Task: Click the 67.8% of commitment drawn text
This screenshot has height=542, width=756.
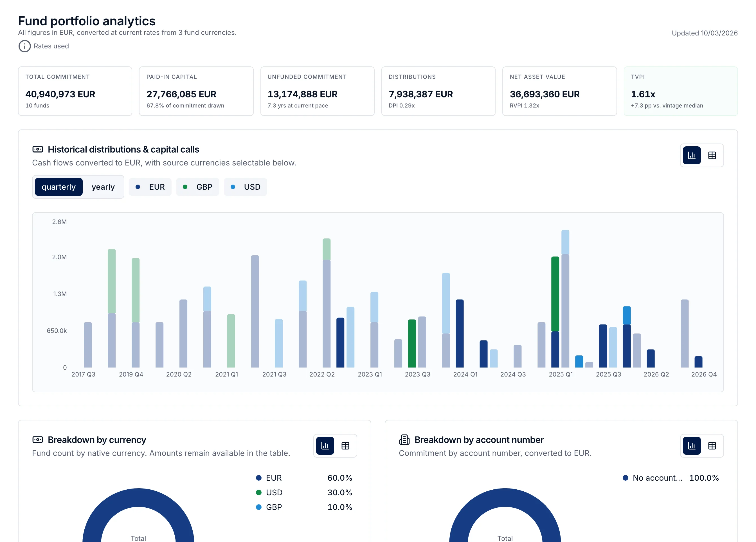Action: (185, 106)
